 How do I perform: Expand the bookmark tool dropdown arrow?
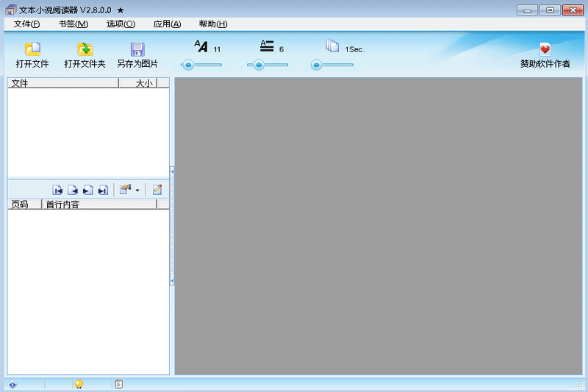coord(137,190)
